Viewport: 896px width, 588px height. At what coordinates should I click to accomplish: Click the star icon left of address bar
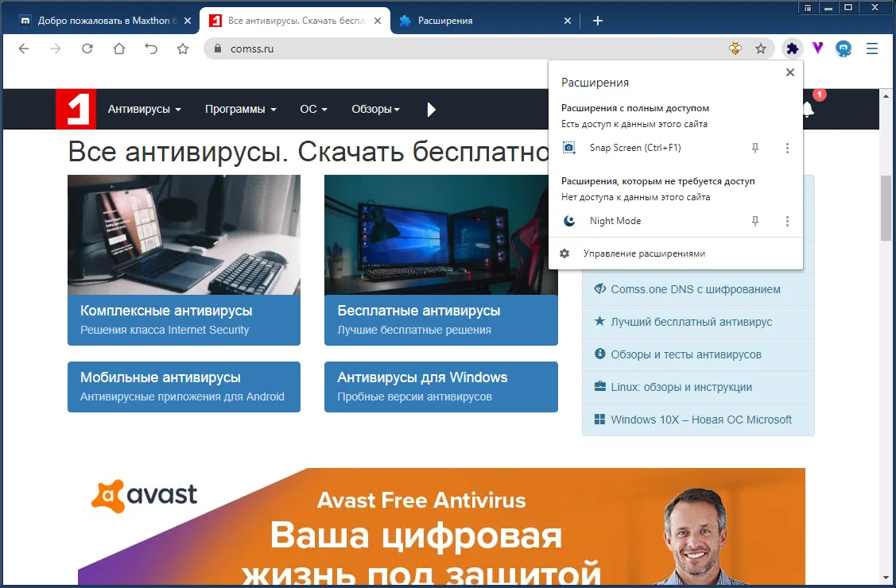pos(183,49)
